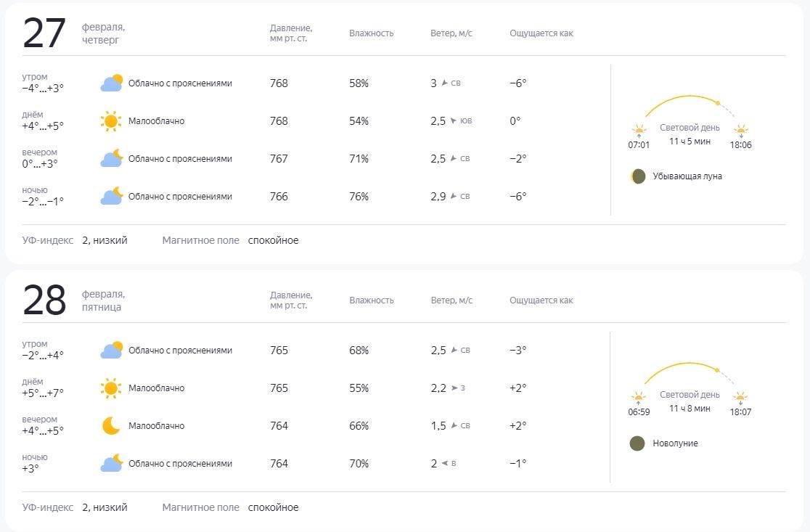Click the sunset icon above 18:07

click(x=740, y=398)
